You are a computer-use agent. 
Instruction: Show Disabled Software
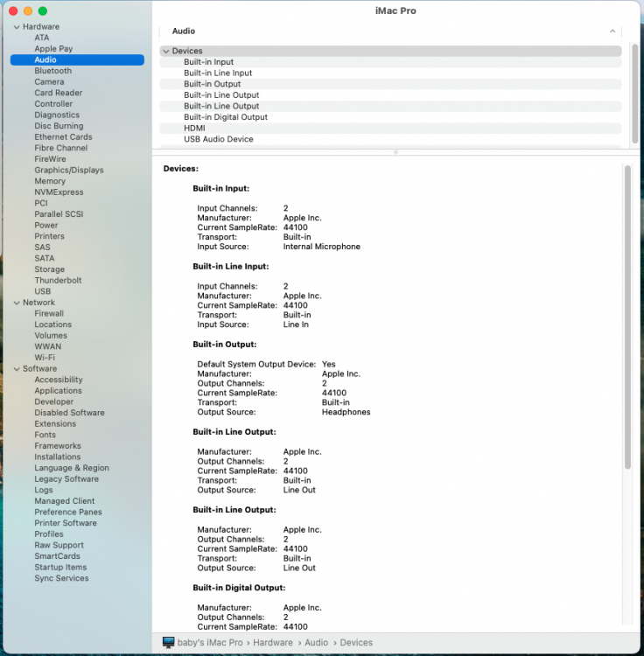pyautogui.click(x=69, y=413)
